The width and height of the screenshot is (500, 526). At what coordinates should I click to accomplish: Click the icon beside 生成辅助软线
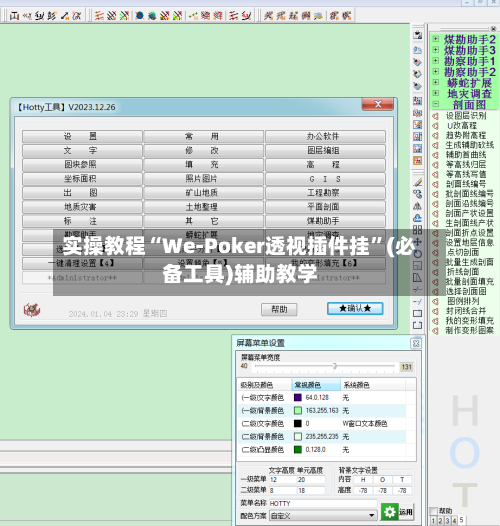(435, 145)
